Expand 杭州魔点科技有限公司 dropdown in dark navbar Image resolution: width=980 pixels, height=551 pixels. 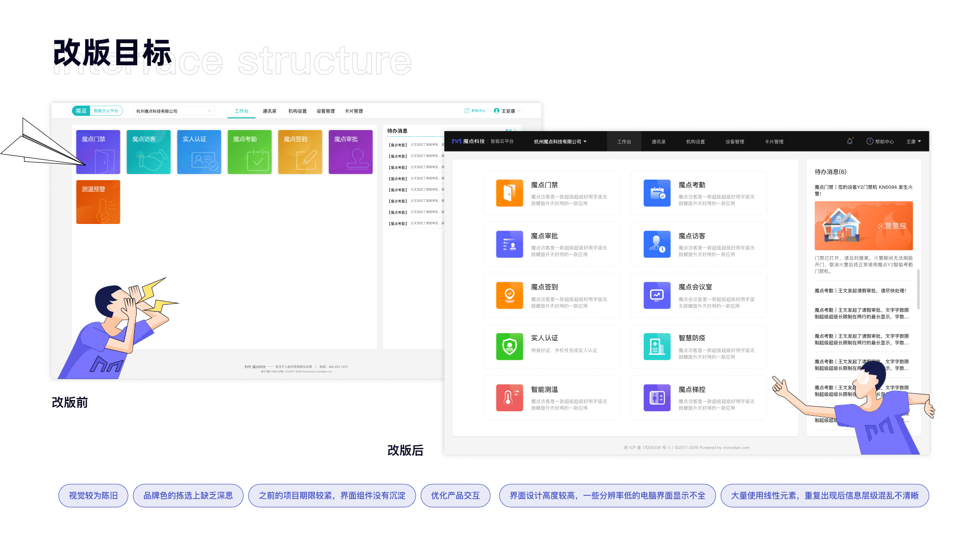point(560,141)
